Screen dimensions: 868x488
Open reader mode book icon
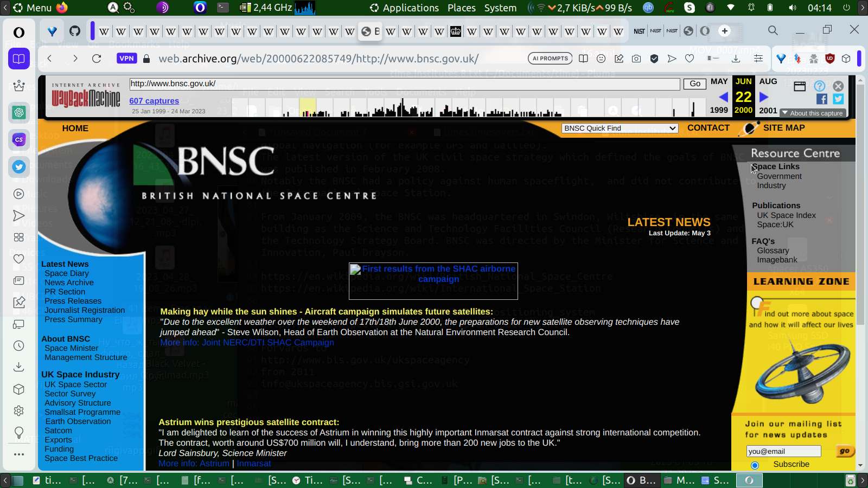click(583, 59)
